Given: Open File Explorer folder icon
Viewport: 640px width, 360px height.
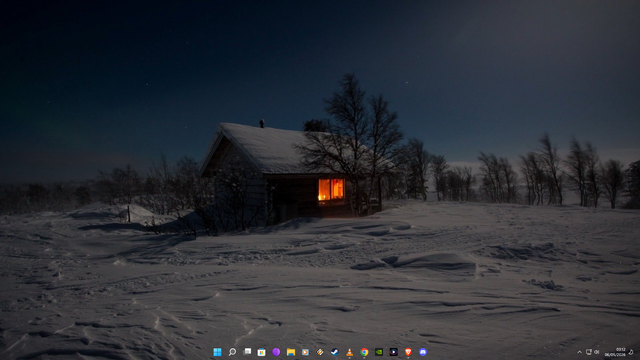Looking at the screenshot, I should point(291,352).
